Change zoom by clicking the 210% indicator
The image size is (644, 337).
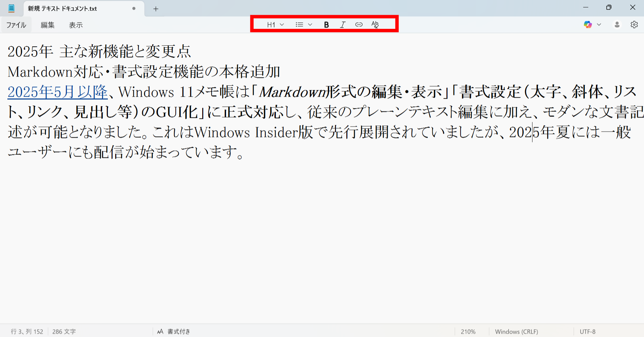(468, 331)
